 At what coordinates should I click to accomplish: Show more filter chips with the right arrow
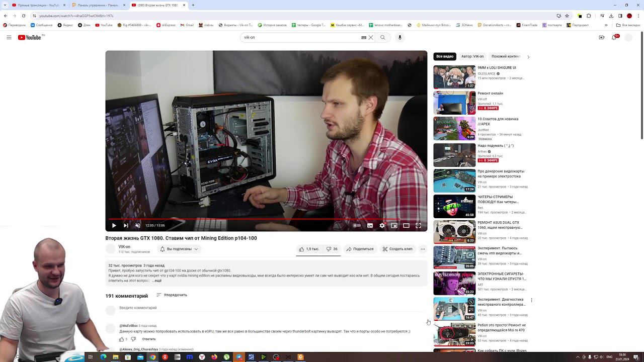(528, 57)
